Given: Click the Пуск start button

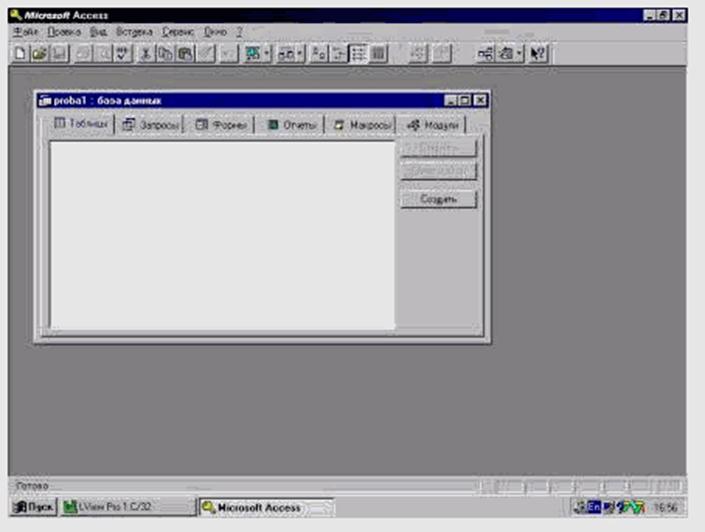Looking at the screenshot, I should [33, 507].
